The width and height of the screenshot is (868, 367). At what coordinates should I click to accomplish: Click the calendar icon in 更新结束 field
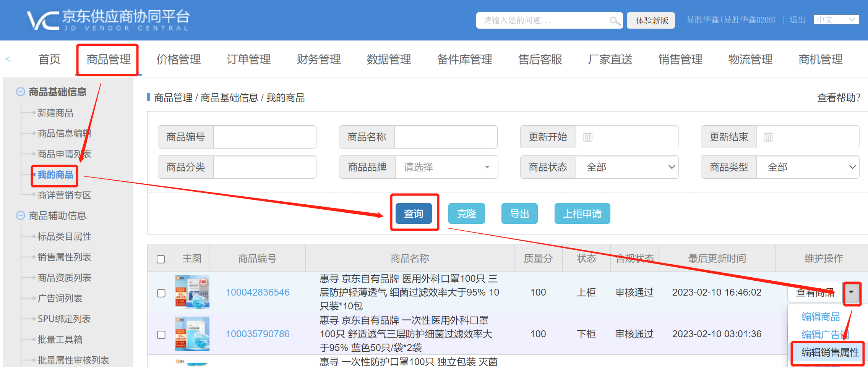tap(768, 137)
